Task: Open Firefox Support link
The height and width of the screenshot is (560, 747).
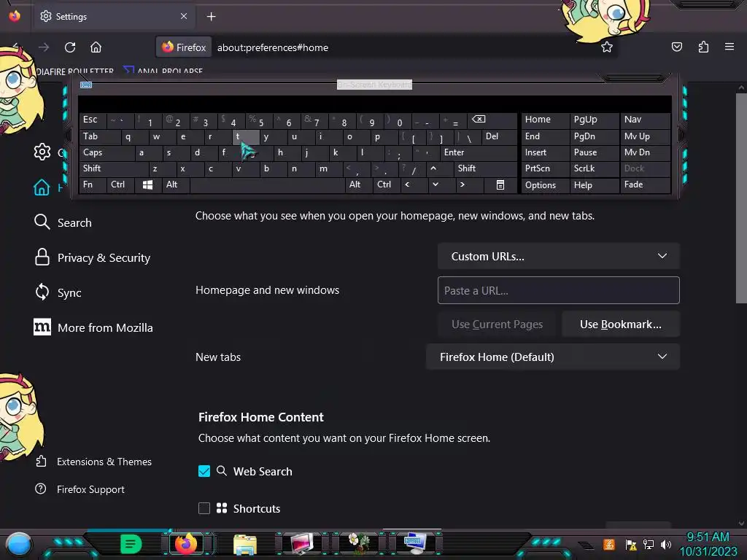Action: pyautogui.click(x=80, y=489)
